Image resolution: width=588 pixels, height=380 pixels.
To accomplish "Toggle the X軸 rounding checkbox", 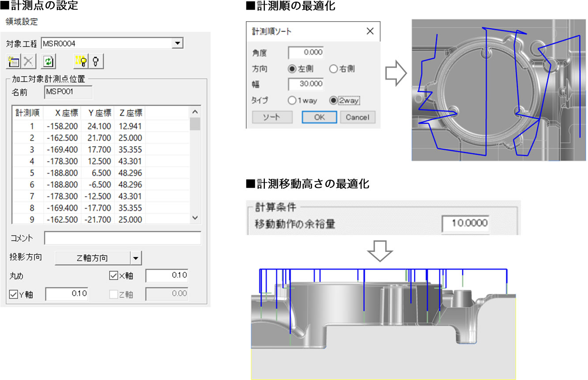I will point(113,276).
